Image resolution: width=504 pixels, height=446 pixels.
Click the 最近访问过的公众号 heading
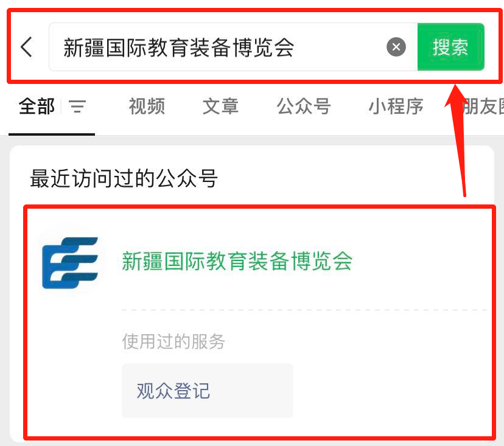[124, 178]
